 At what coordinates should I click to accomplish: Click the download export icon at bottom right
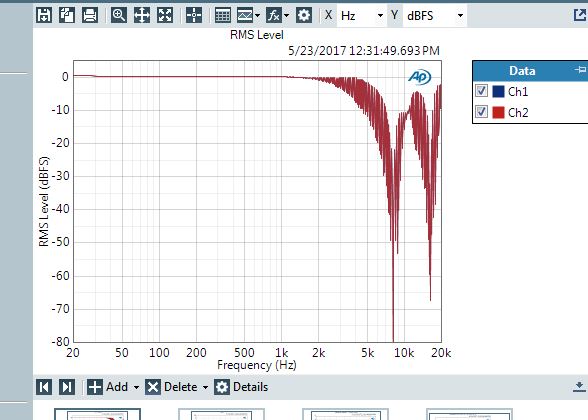[579, 387]
